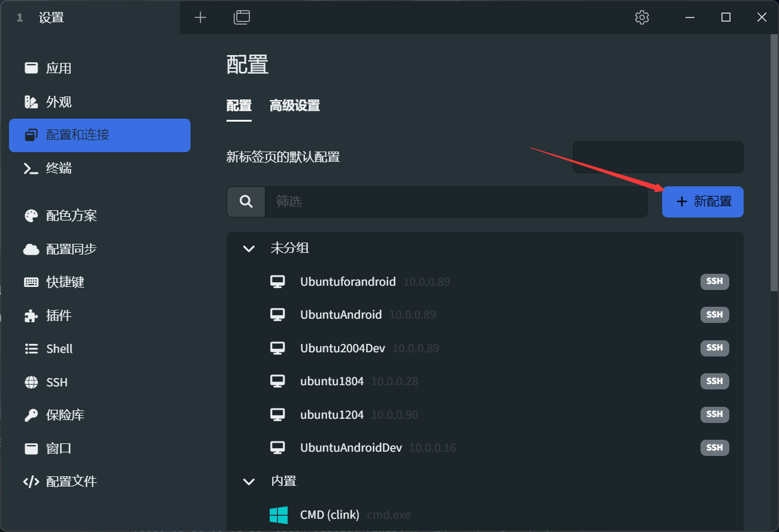Image resolution: width=779 pixels, height=532 pixels.
Task: Click the monitor icon beside UbuntuAndroid 10.0.0.89
Action: coord(277,315)
